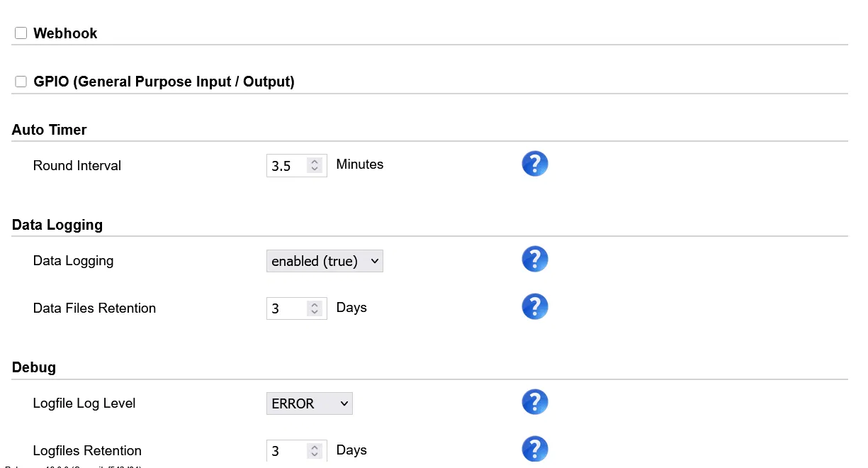This screenshot has width=868, height=468.
Task: Show help for Data Files Retention
Action: (535, 306)
